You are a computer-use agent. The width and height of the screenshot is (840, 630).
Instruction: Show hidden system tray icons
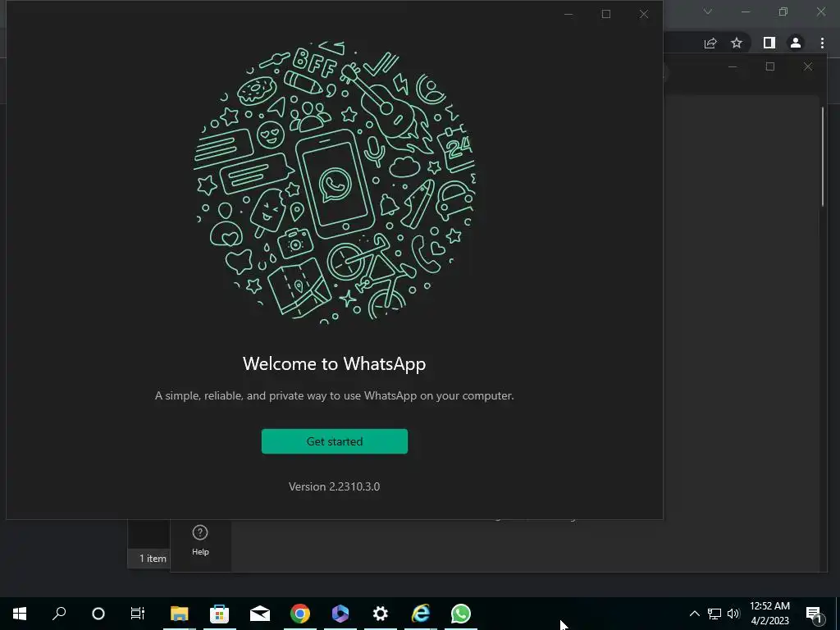click(694, 614)
